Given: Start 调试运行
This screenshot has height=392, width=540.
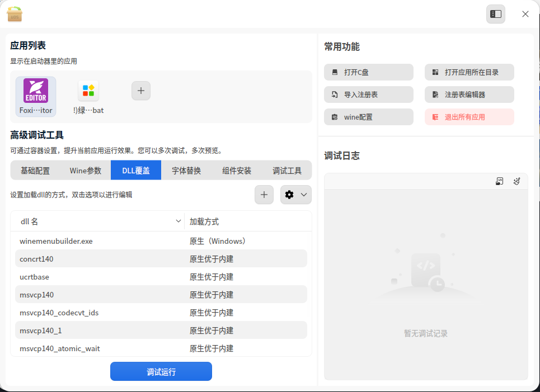Looking at the screenshot, I should point(161,371).
